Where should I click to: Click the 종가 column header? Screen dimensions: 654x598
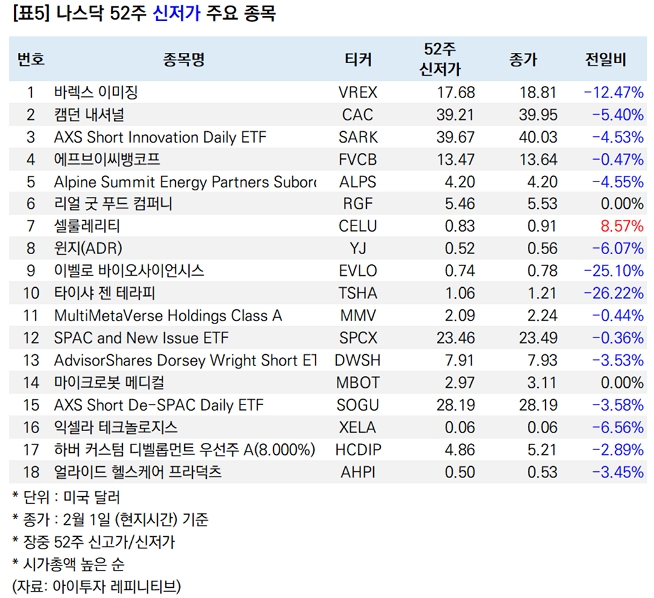point(523,59)
